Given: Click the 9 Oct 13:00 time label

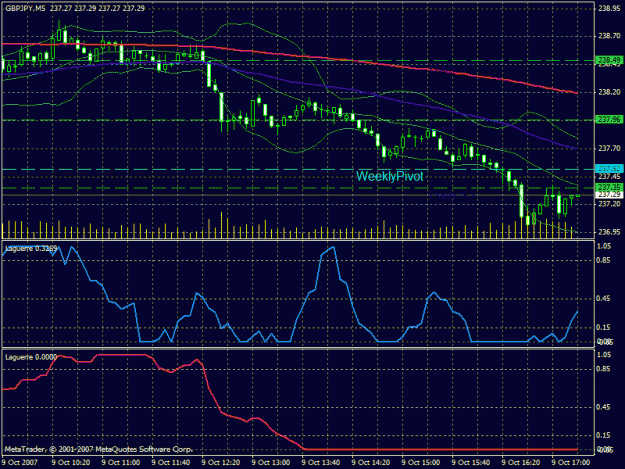Looking at the screenshot, I should point(271,462).
